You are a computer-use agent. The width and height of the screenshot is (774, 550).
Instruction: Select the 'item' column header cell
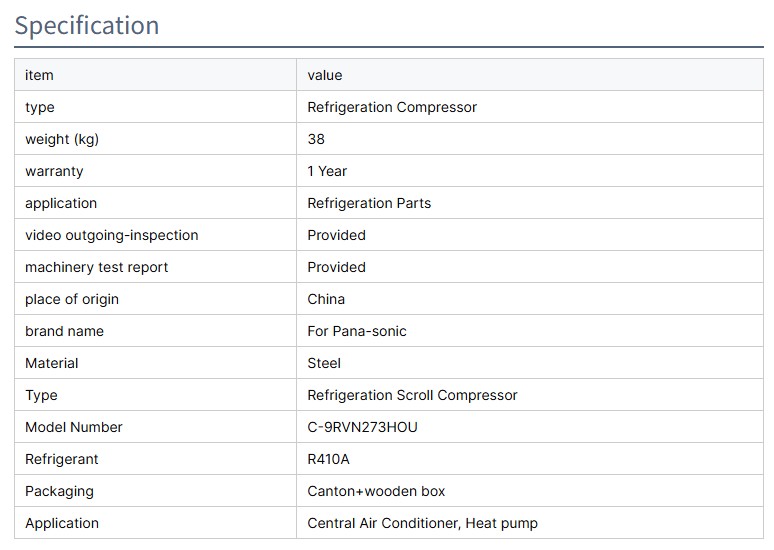tap(39, 75)
